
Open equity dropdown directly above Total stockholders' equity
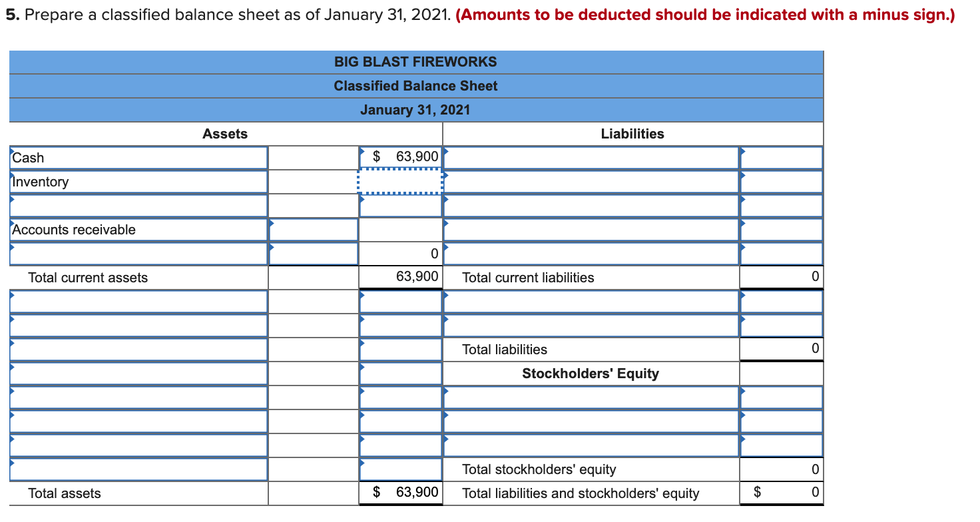pyautogui.click(x=591, y=445)
